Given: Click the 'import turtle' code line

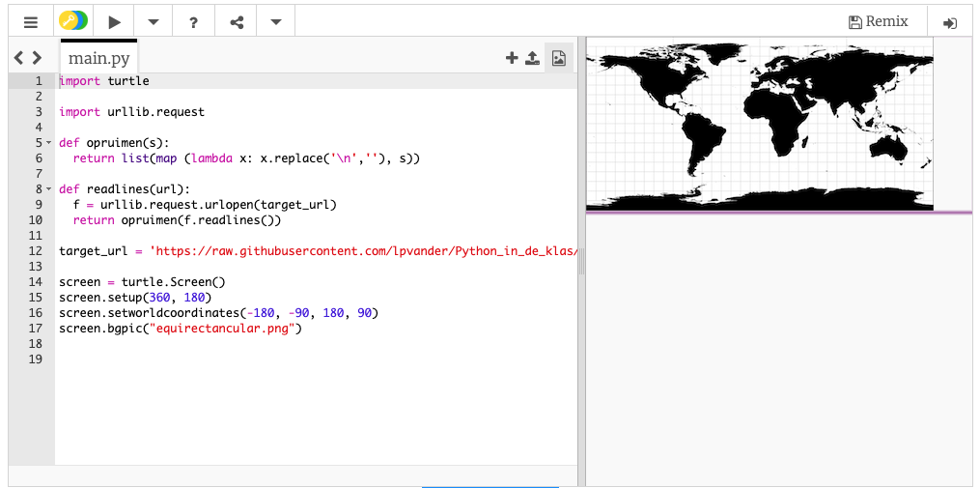Looking at the screenshot, I should point(104,81).
